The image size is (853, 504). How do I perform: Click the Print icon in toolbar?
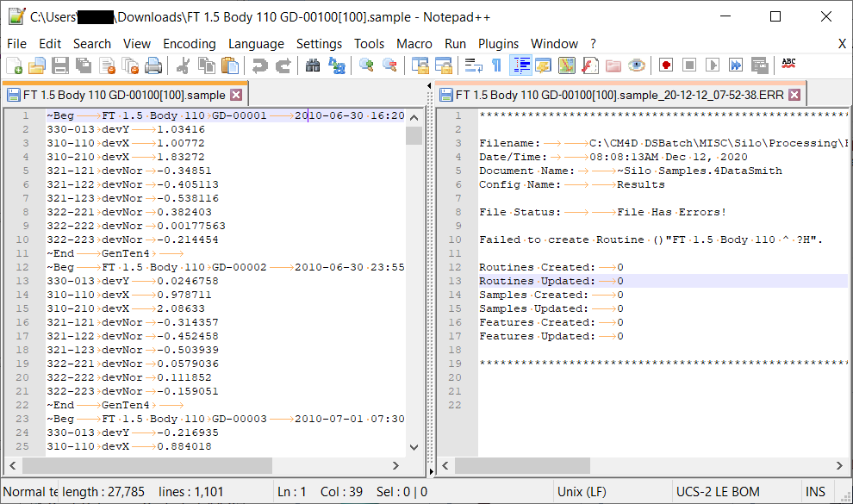[x=153, y=65]
